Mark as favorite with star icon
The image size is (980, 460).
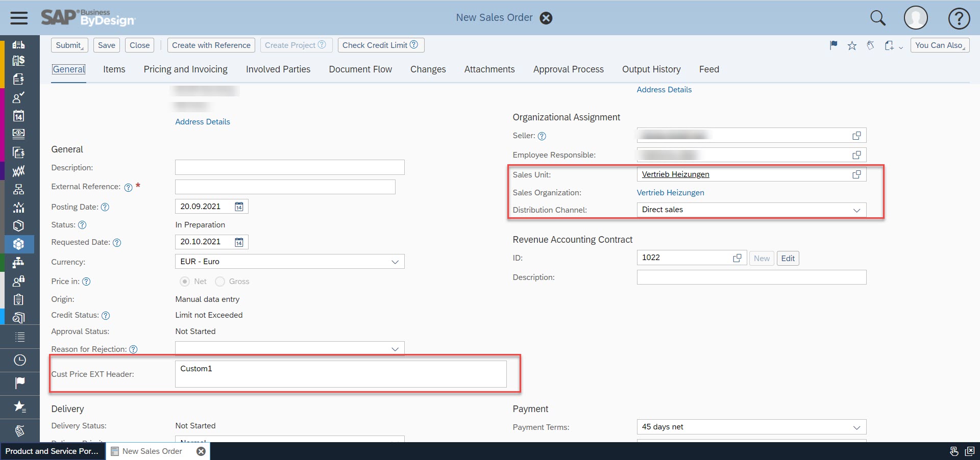click(x=852, y=45)
